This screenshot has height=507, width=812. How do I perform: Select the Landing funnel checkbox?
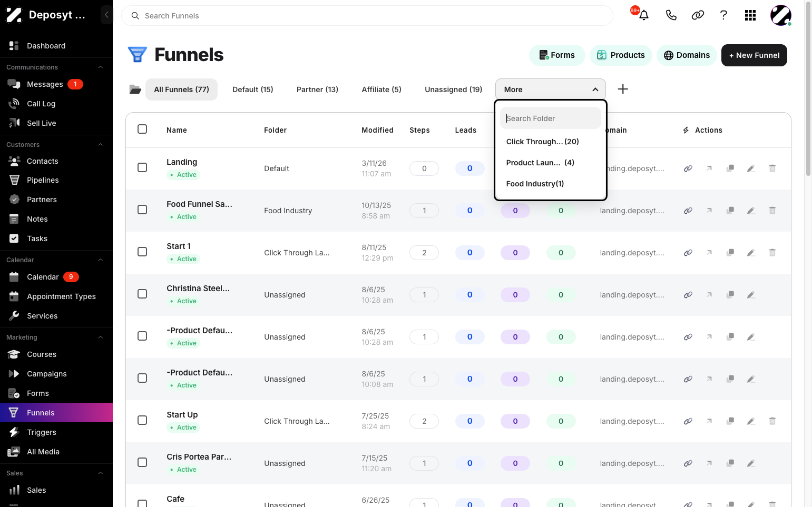[x=142, y=167]
